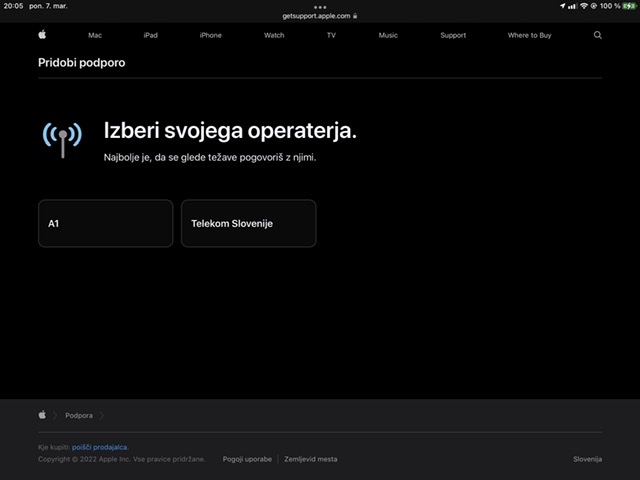640x480 pixels.
Task: Select the Telekom Slovenije carrier option
Action: tap(249, 223)
